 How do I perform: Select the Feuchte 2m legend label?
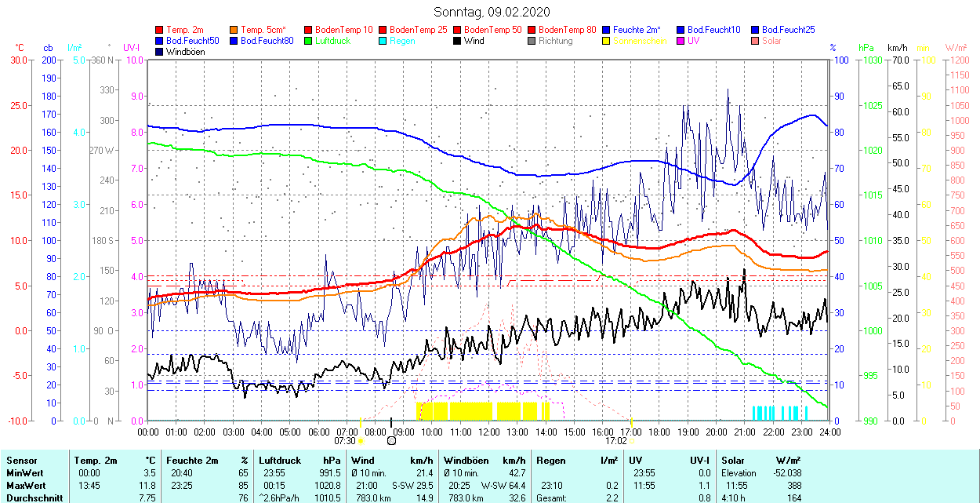[x=637, y=30]
